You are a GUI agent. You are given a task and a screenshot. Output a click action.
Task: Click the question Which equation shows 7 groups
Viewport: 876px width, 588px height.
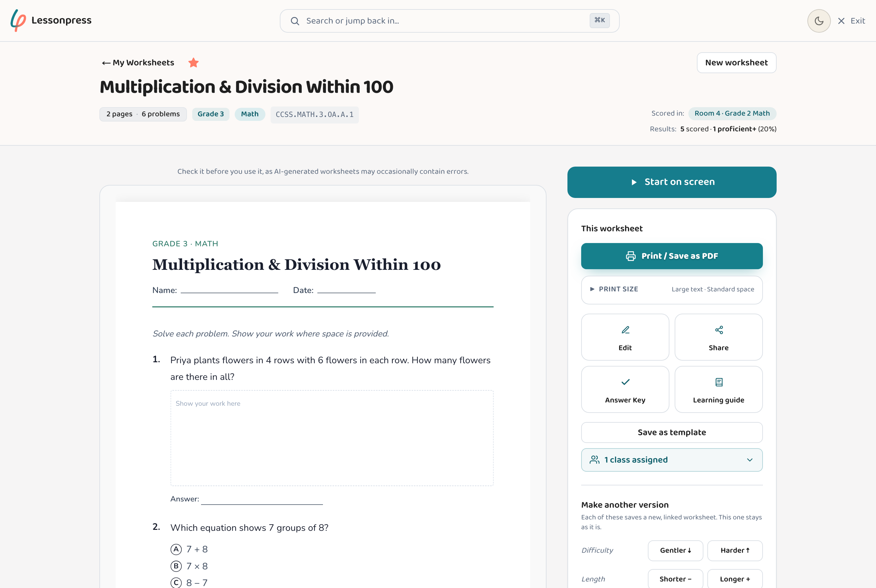coord(249,528)
